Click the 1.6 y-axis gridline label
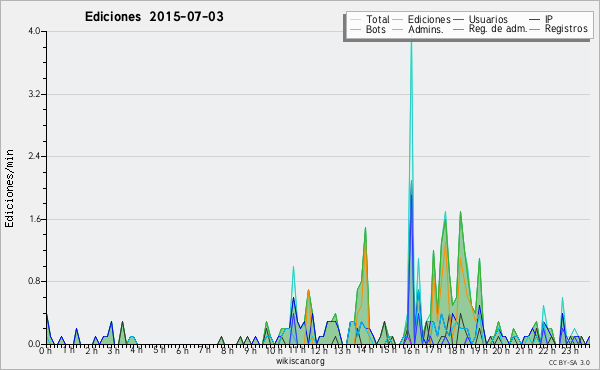The width and height of the screenshot is (600, 370). point(34,219)
